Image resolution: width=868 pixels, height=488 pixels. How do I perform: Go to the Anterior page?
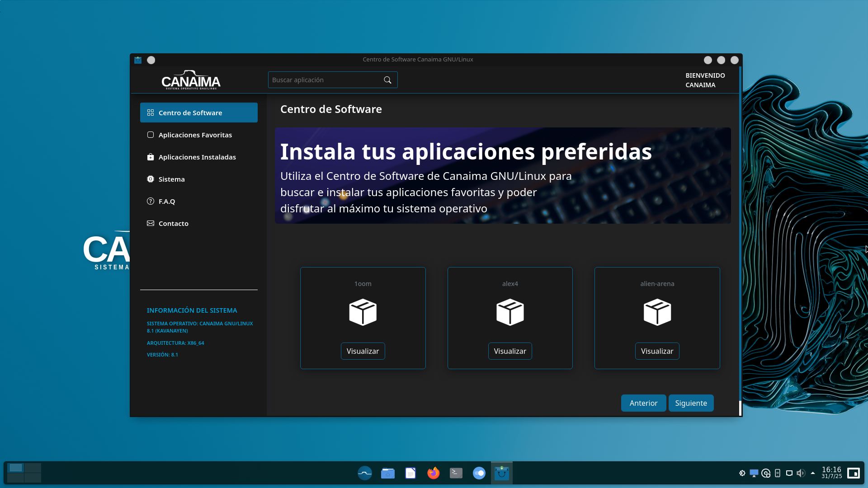click(x=643, y=403)
